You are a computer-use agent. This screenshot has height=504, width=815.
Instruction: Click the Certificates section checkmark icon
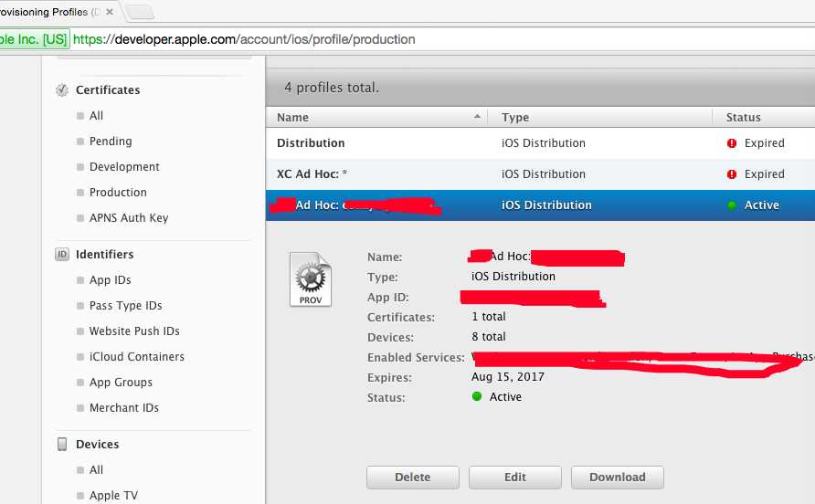tap(62, 89)
